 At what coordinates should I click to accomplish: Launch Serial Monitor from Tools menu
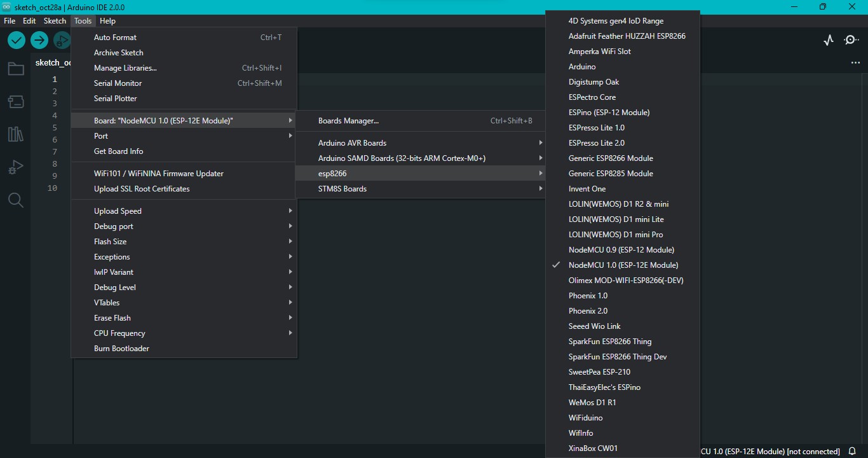[184, 83]
